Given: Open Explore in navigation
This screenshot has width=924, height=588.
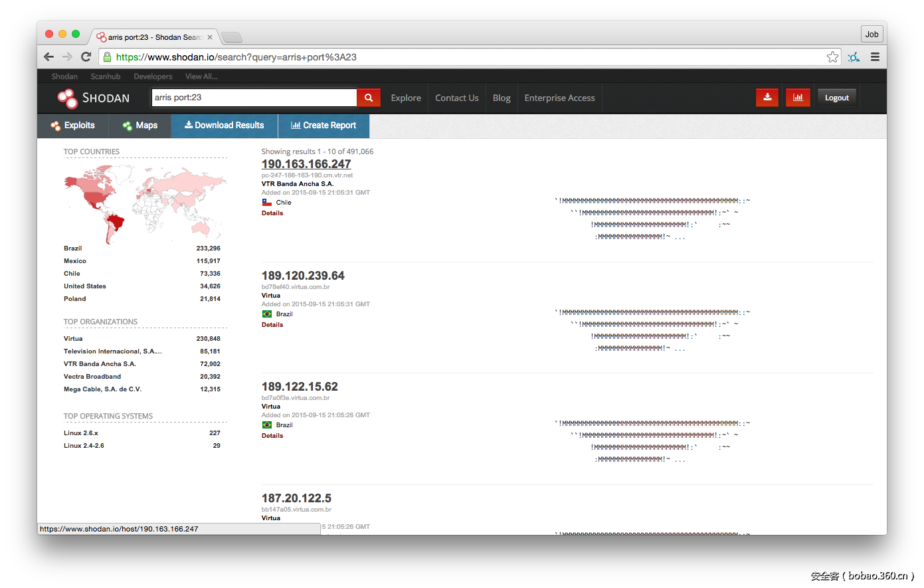Looking at the screenshot, I should coord(406,98).
